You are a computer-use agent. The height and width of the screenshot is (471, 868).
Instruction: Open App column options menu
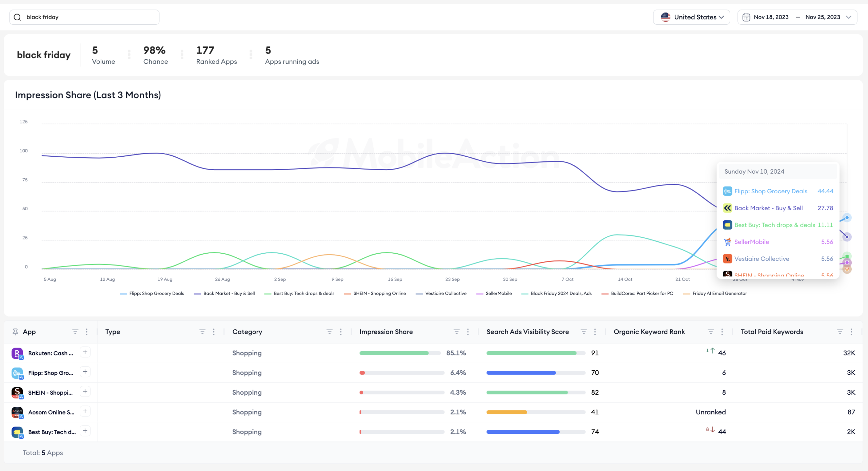click(x=87, y=332)
